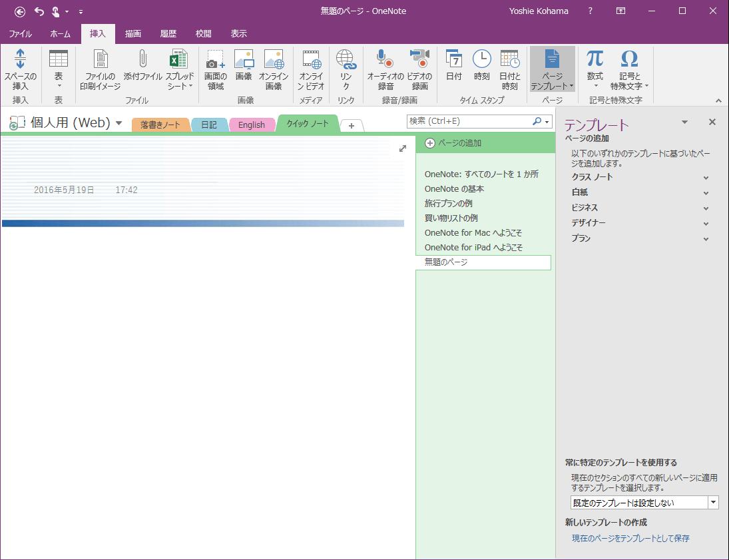
Task: Click the Page Templates (ページテンプレート) button
Action: coord(553,69)
